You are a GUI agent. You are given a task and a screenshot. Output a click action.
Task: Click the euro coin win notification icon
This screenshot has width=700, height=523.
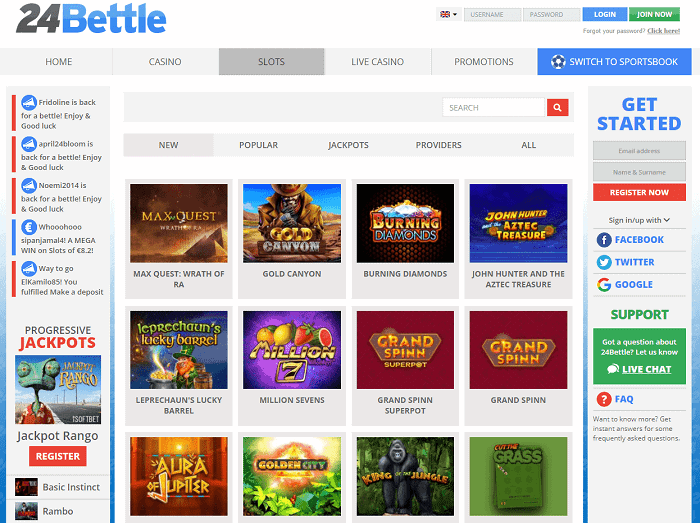(29, 227)
